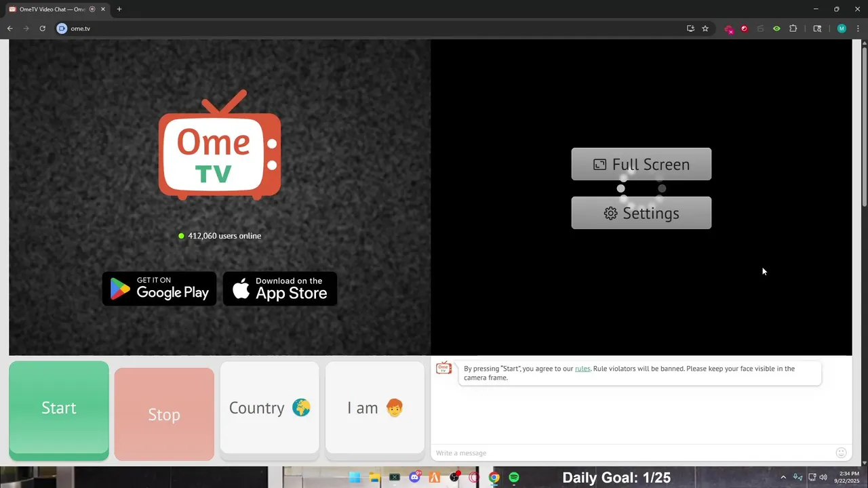This screenshot has height=488, width=868.
Task: Click the green eye extension icon
Action: click(x=776, y=28)
